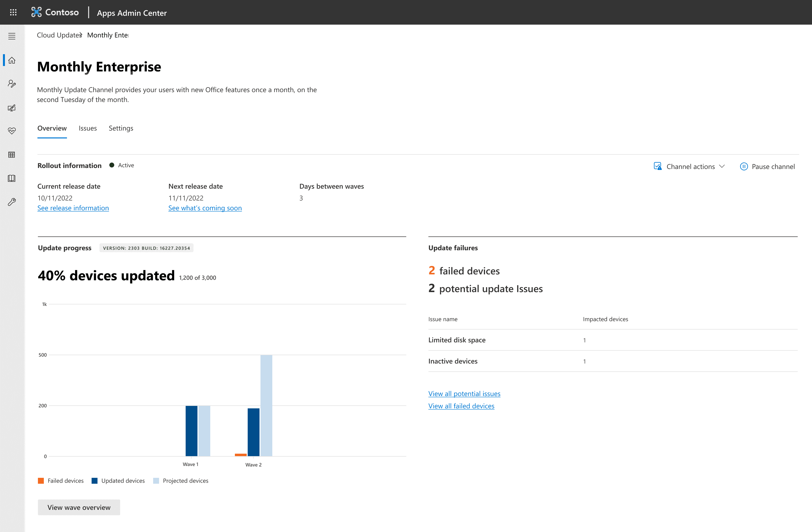Open the app launcher waffle icon
812x532 pixels.
click(13, 12)
